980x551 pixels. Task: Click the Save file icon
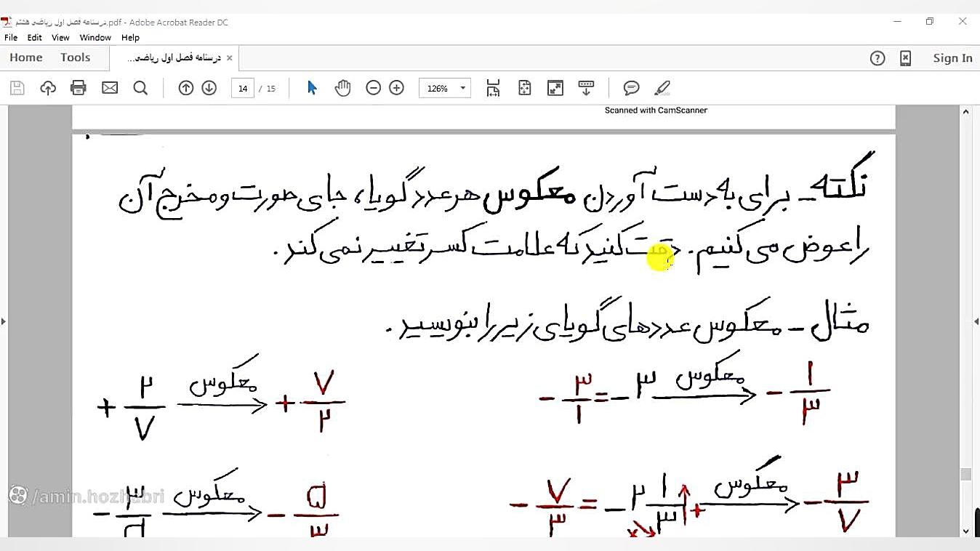pos(17,88)
